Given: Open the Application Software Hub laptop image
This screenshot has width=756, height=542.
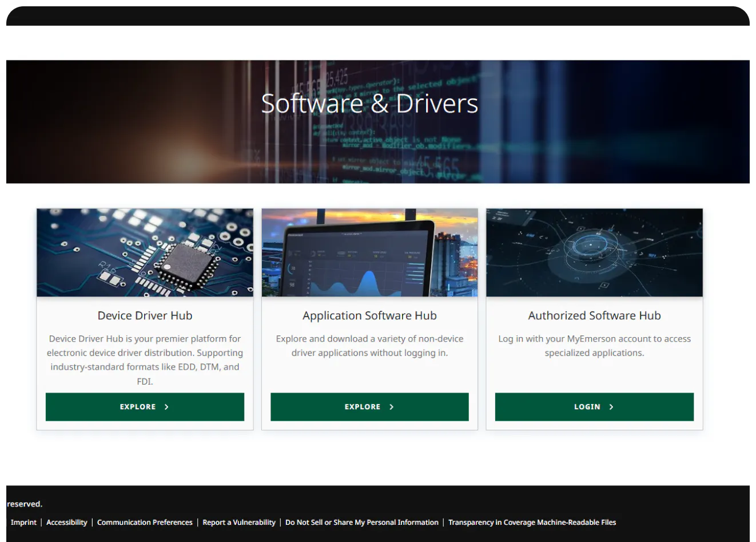Looking at the screenshot, I should tap(369, 252).
